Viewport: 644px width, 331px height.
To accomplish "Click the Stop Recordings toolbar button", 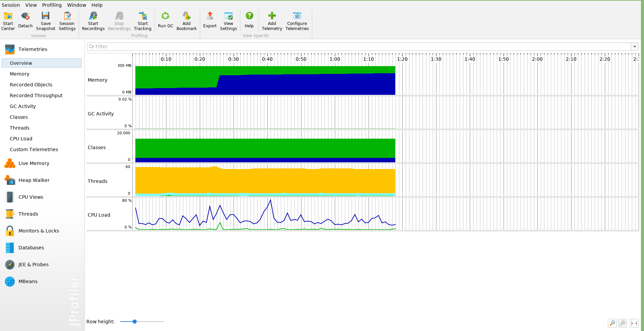I will (x=119, y=21).
